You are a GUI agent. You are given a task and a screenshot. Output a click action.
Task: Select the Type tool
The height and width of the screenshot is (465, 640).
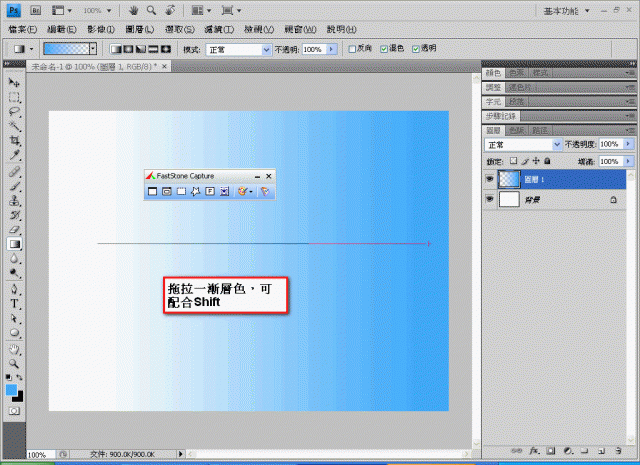(14, 304)
